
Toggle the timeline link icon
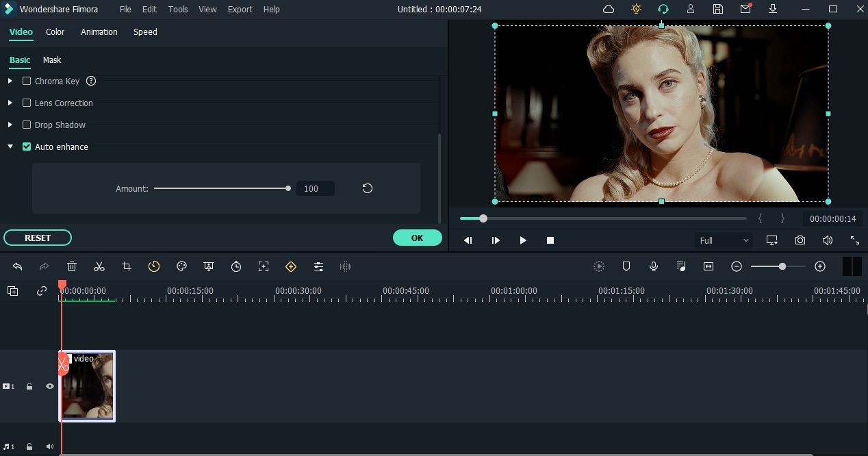coord(42,291)
